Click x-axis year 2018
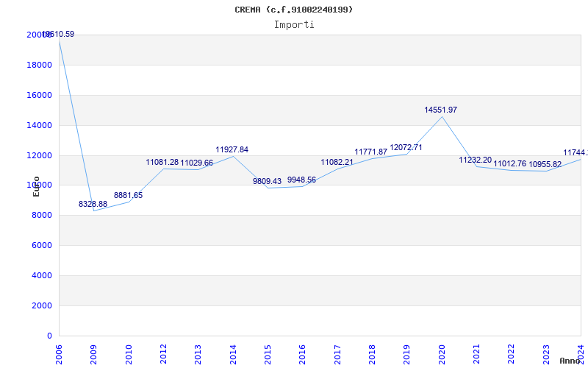The image size is (588, 368). pyautogui.click(x=372, y=355)
